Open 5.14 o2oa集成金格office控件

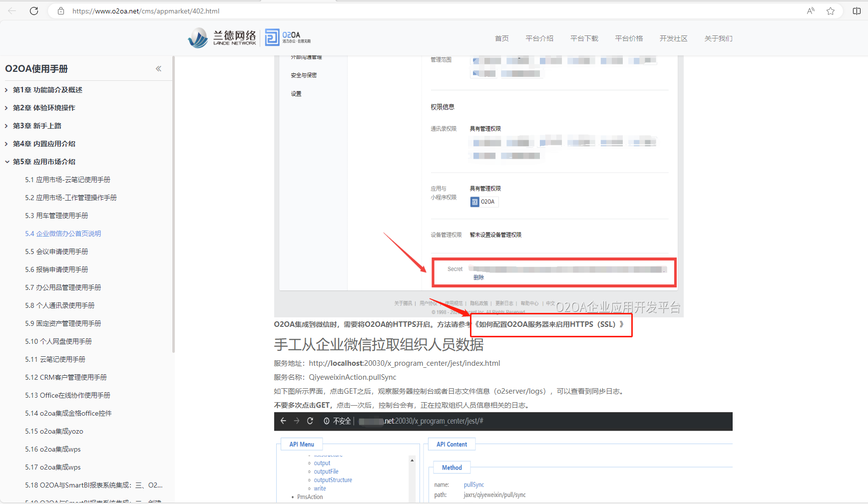pyautogui.click(x=68, y=413)
